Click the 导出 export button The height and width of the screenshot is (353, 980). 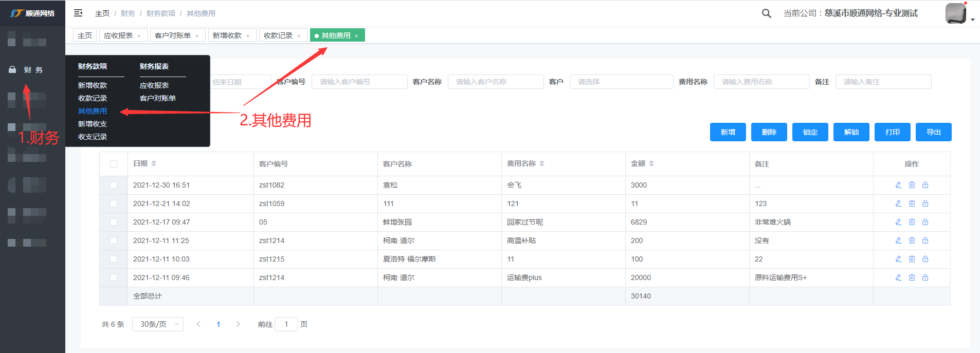pyautogui.click(x=933, y=132)
